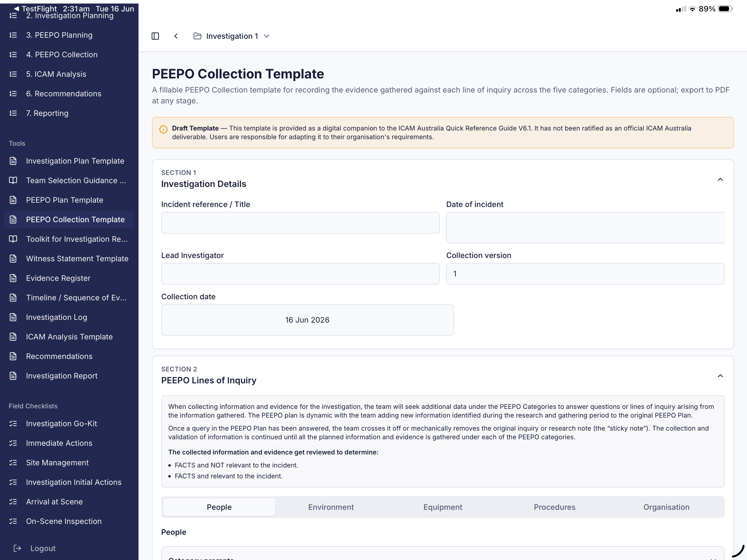
Task: Click the Investigation Report document icon
Action: point(13,376)
